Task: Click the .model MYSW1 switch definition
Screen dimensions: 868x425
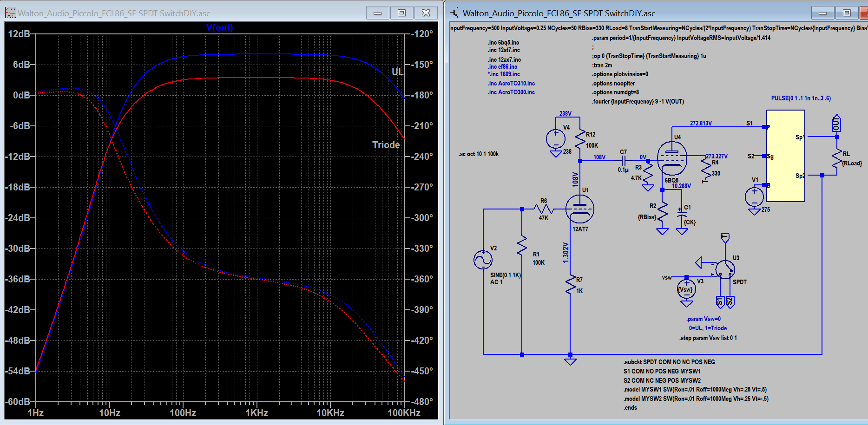Action: 695,390
